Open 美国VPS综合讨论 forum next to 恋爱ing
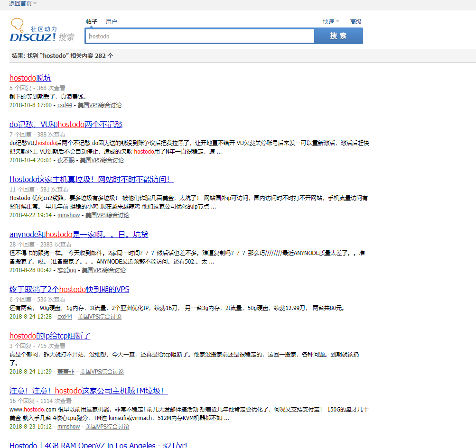Viewport: 476px width, 448px height. (x=103, y=270)
